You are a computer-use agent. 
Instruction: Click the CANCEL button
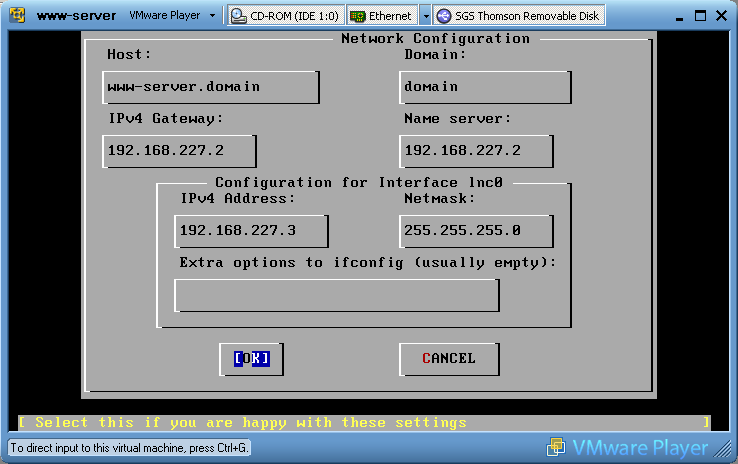click(x=449, y=359)
